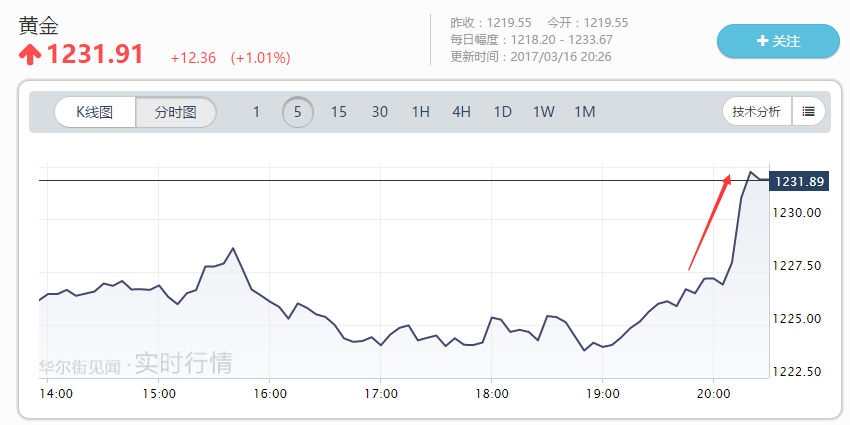Click the 华尔街见闻 实时行情 watermark
Screen dimensions: 850x425
[x=136, y=362]
